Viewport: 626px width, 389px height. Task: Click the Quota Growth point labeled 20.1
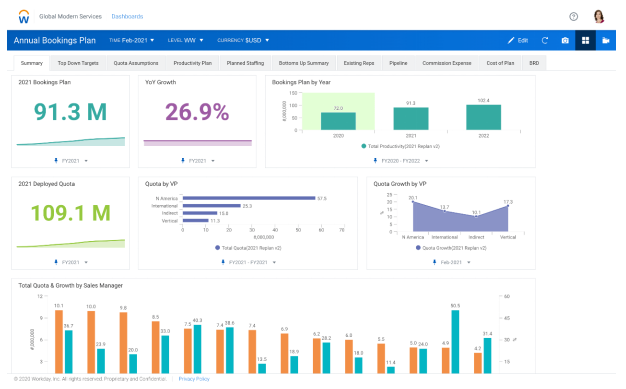tap(413, 202)
